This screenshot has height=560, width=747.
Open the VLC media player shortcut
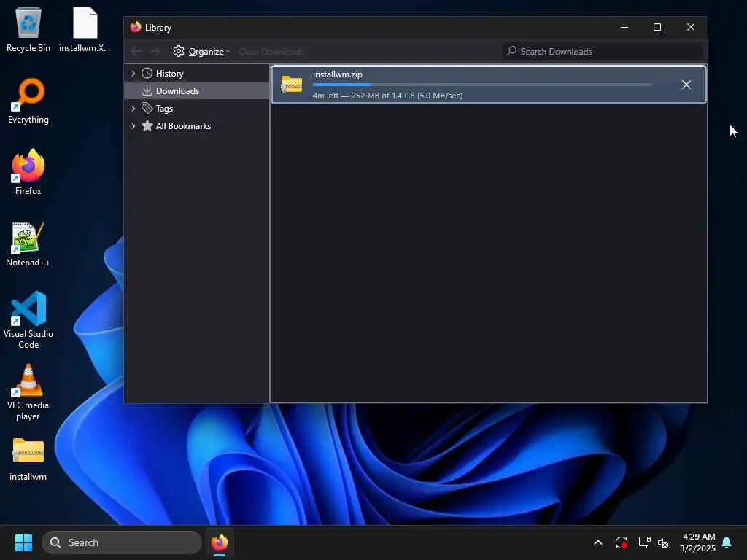click(x=28, y=392)
